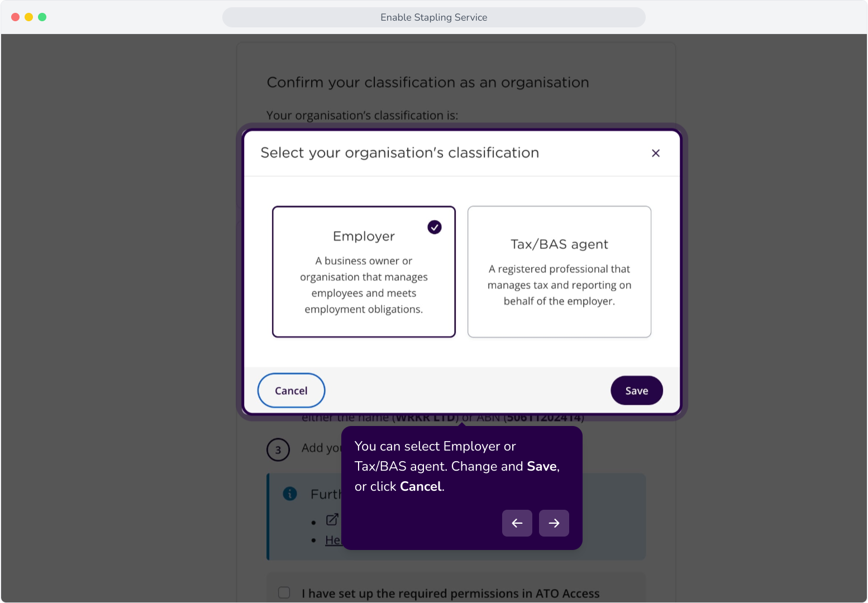Click the Tax/BAS agent heading text
This screenshot has height=603, width=868.
(559, 245)
